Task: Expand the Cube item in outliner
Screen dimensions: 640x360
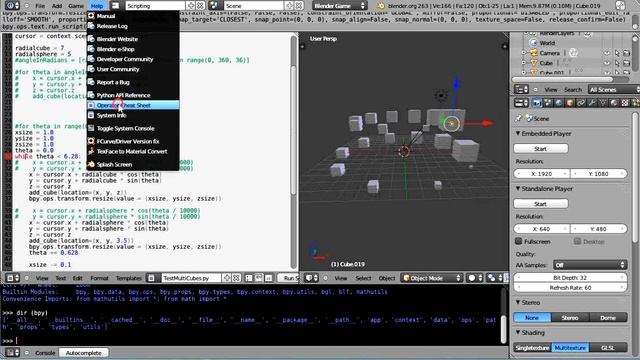Action: point(524,63)
